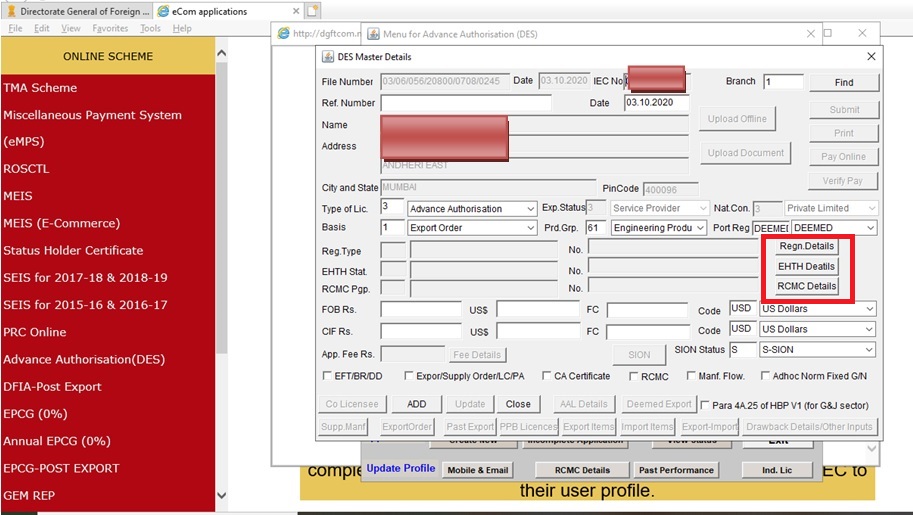Open the Favorites menu
The height and width of the screenshot is (515, 913).
click(110, 28)
